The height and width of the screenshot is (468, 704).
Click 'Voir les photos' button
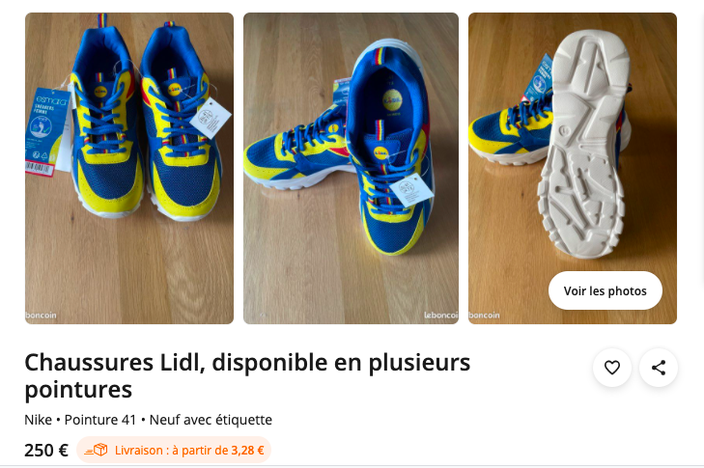coord(605,291)
